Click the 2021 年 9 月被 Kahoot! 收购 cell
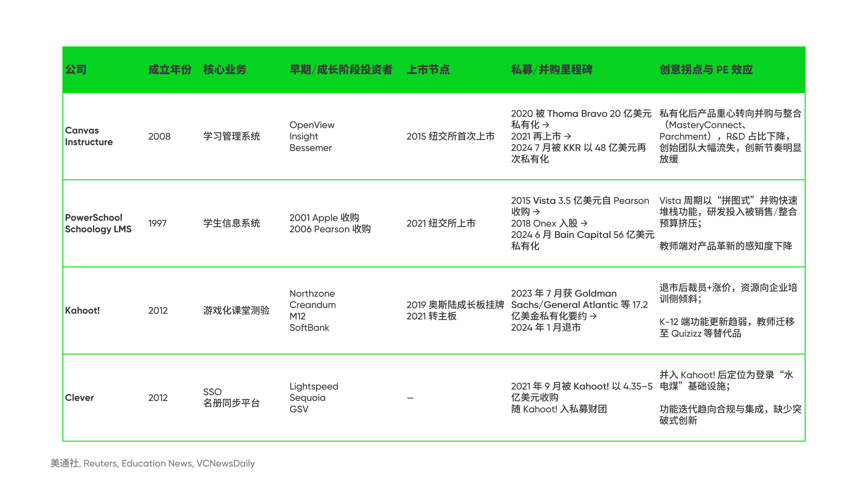868x488 pixels. (x=582, y=398)
